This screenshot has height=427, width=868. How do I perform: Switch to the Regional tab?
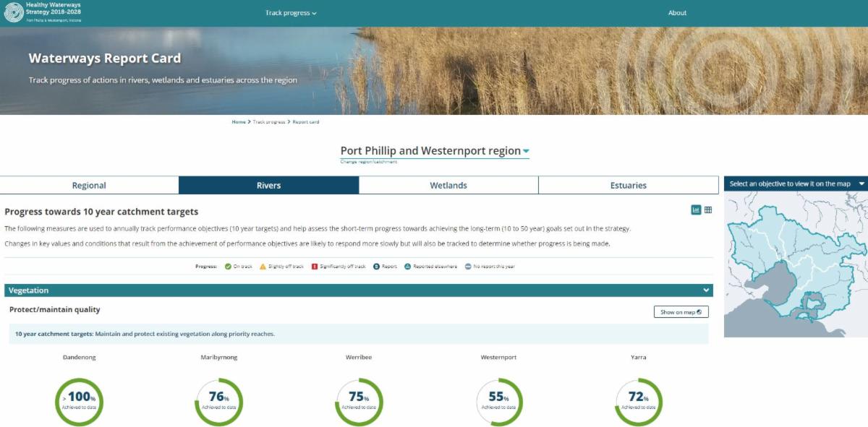(89, 186)
